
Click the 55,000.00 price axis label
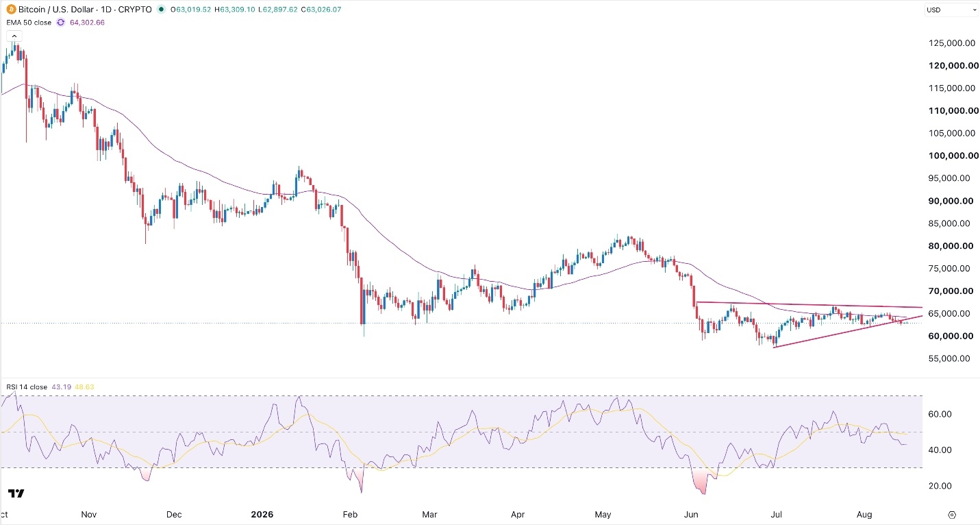pos(951,358)
